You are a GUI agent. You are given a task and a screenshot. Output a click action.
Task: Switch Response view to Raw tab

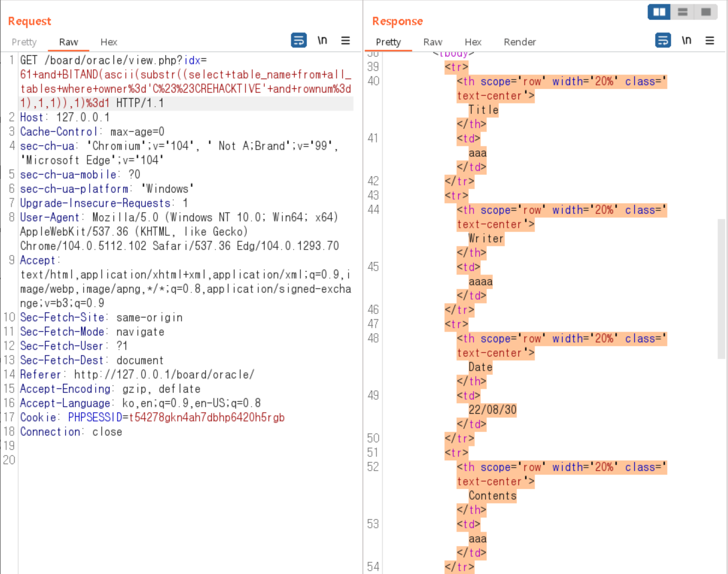click(432, 42)
